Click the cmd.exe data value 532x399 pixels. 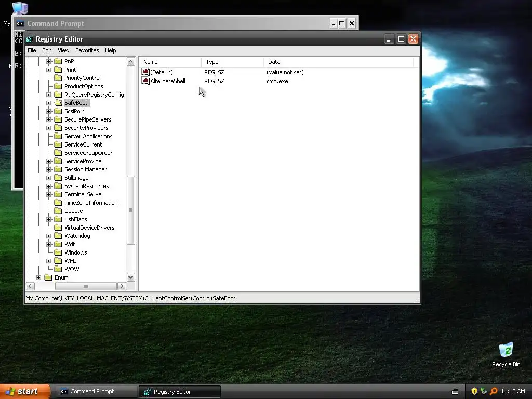277,81
